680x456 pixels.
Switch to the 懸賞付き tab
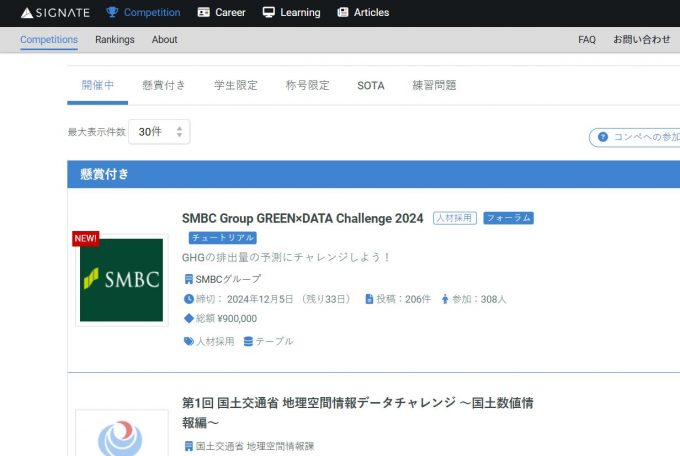pyautogui.click(x=164, y=85)
